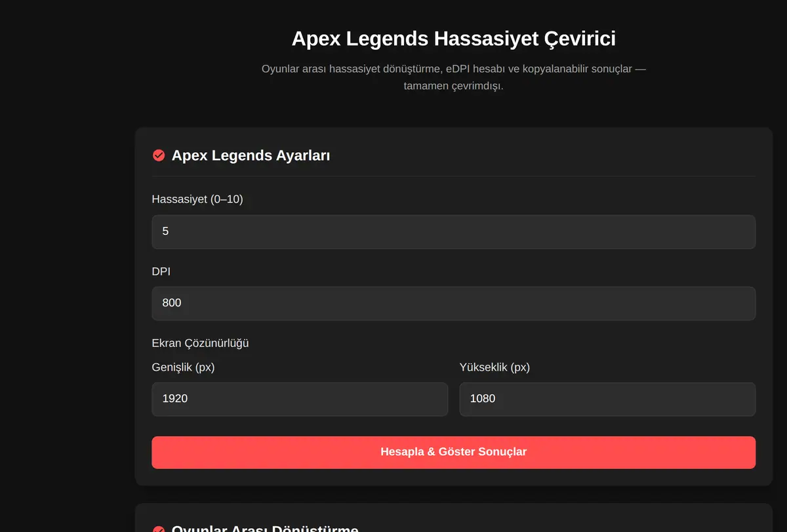Click the Ekran Çözünürlüğü label

tap(200, 343)
